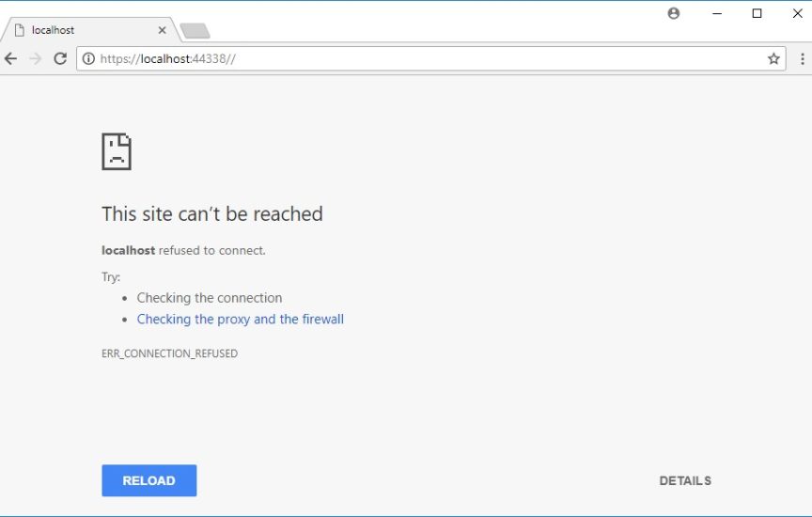
Task: Bookmark this page with the star icon
Action: click(x=773, y=58)
